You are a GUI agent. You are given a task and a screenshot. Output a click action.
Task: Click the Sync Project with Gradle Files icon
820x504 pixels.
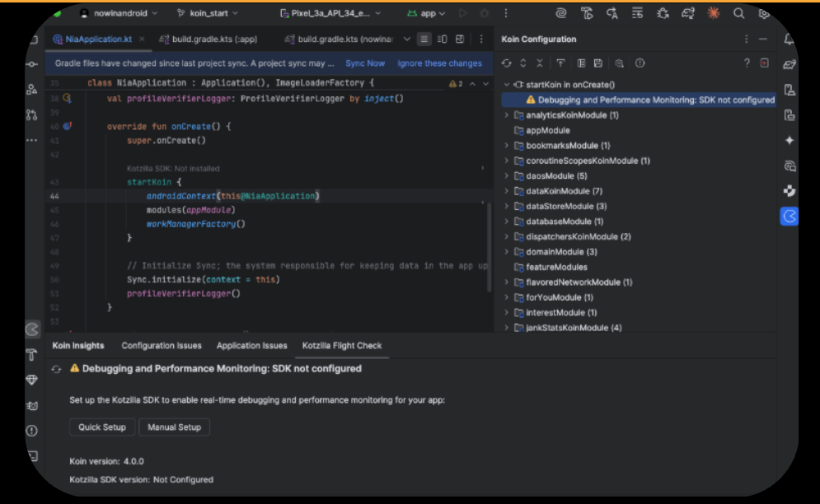(687, 13)
